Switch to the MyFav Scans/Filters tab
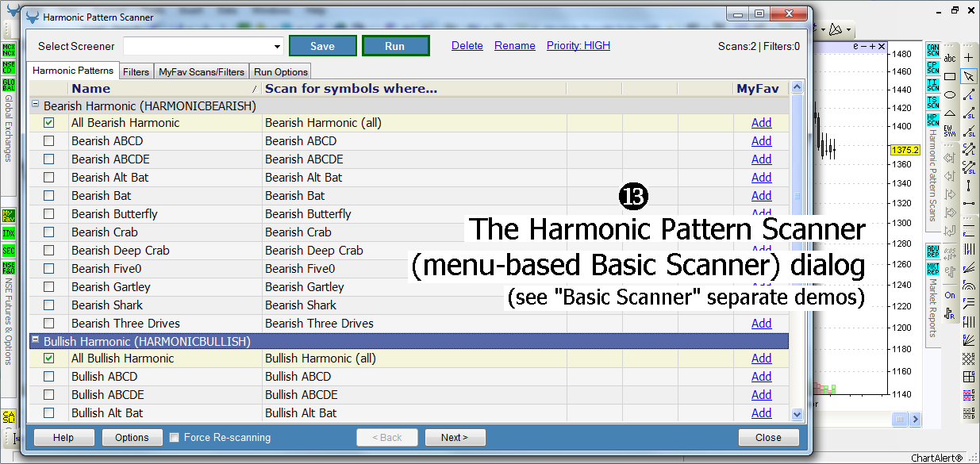Viewport: 980px width, 464px height. pos(202,71)
